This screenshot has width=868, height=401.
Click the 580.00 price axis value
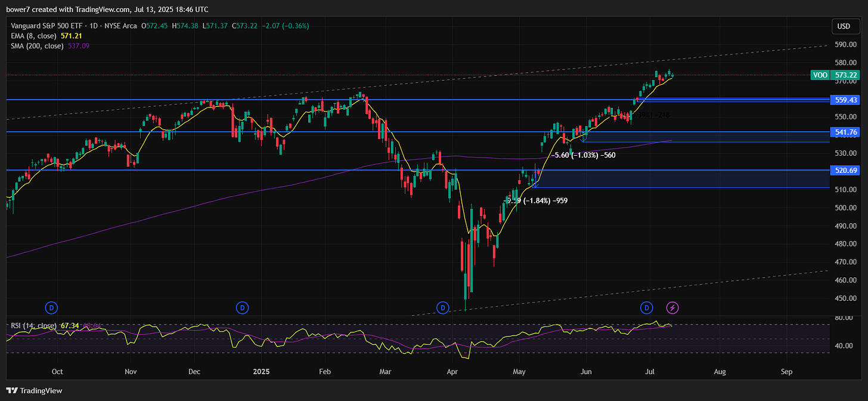click(844, 63)
